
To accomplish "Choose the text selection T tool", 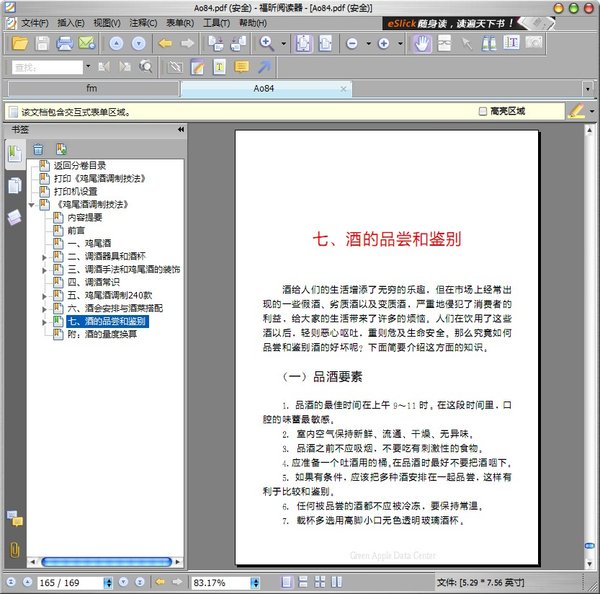I will [x=511, y=42].
